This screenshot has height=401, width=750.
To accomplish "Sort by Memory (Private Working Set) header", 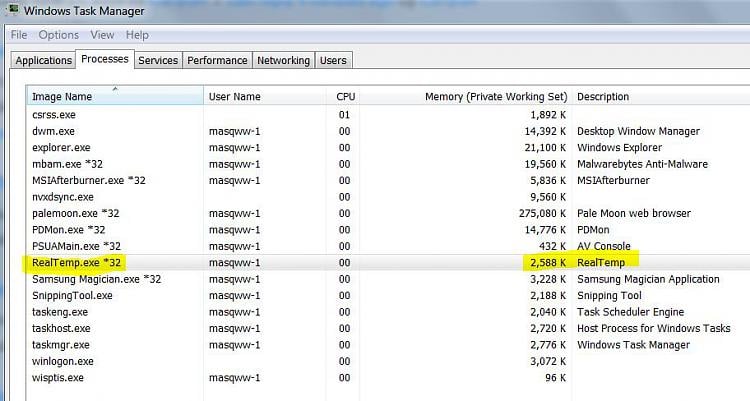I will click(x=466, y=96).
